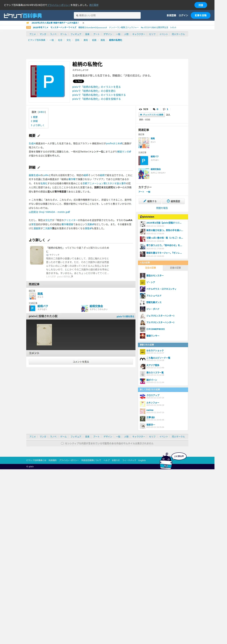Open はるカナショック updated article
The width and height of the screenshot is (227, 644).
[155, 350]
